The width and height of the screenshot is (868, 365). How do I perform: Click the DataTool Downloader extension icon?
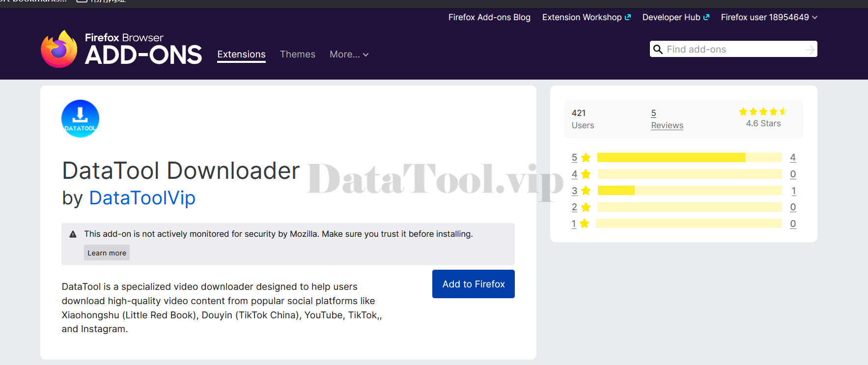point(80,118)
